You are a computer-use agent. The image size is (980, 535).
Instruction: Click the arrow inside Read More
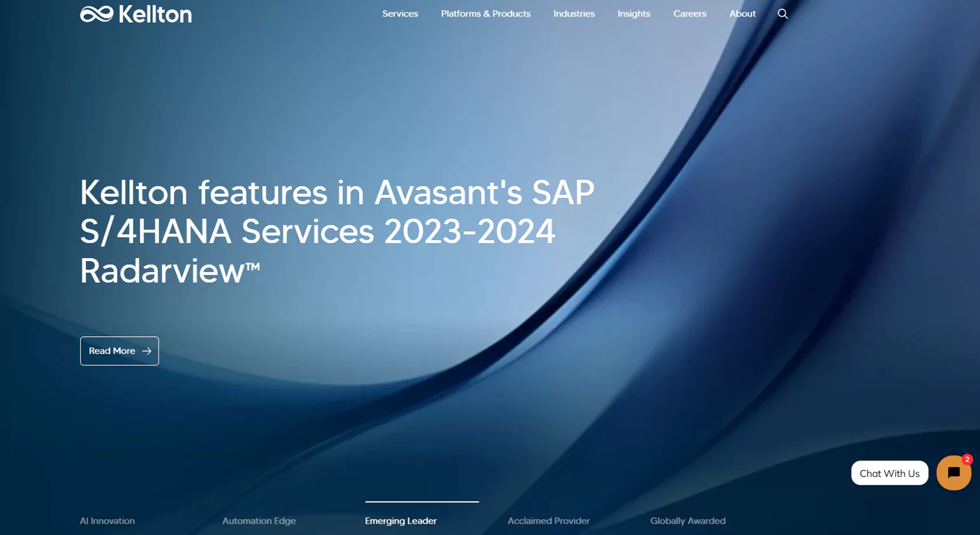tap(146, 351)
